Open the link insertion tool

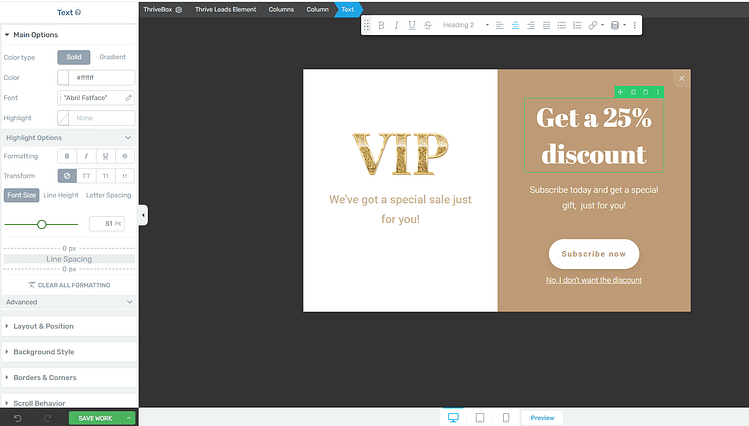593,25
